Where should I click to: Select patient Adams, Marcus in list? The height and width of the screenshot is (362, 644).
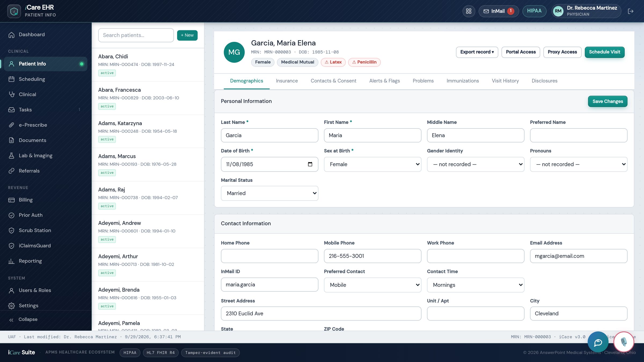(148, 164)
